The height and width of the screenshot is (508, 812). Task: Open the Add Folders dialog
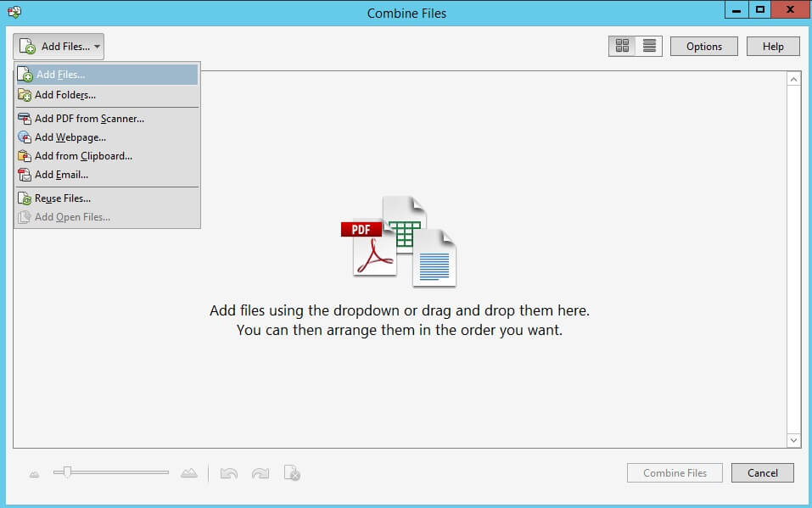(x=64, y=94)
